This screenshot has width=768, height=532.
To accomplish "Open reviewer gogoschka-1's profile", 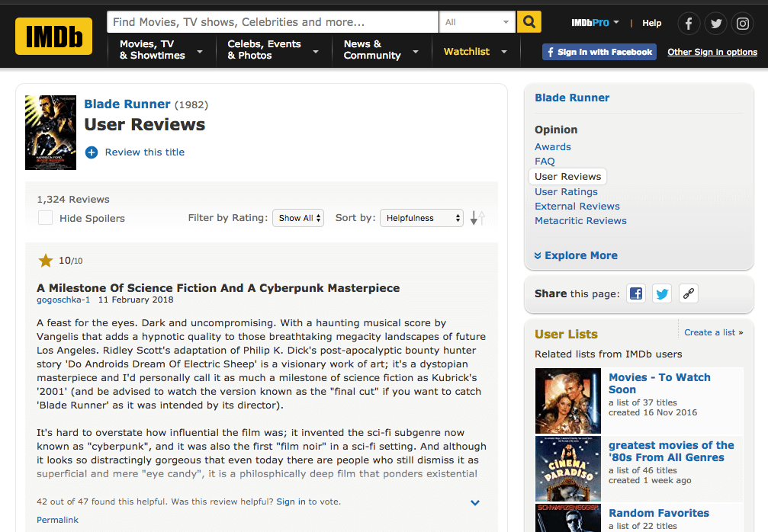I will coord(63,300).
